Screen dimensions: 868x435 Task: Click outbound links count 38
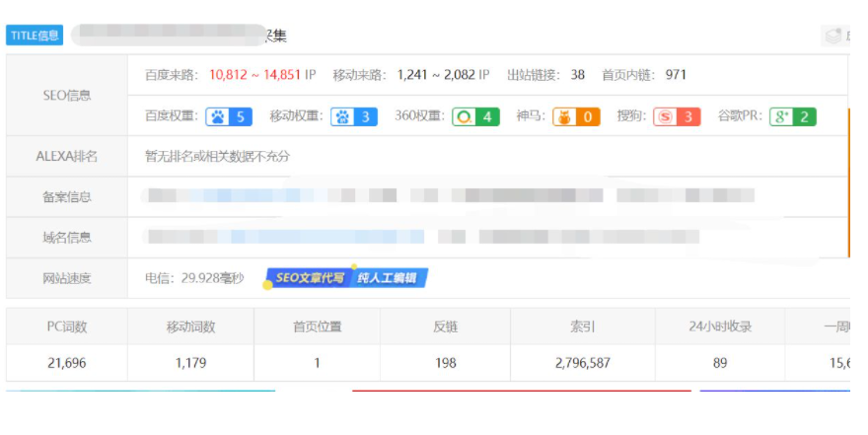pyautogui.click(x=577, y=75)
